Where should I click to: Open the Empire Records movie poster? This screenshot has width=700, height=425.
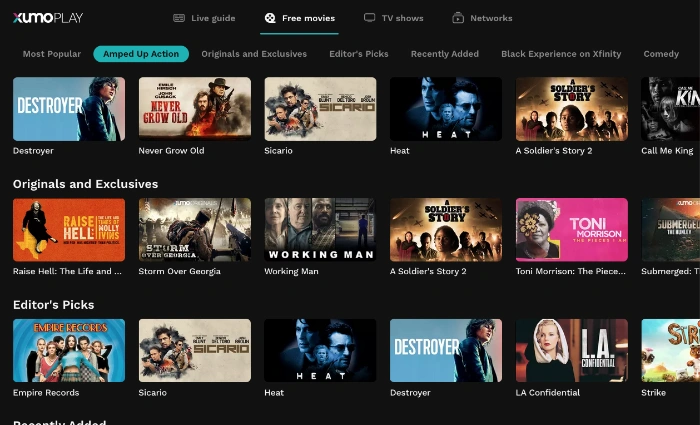69,350
